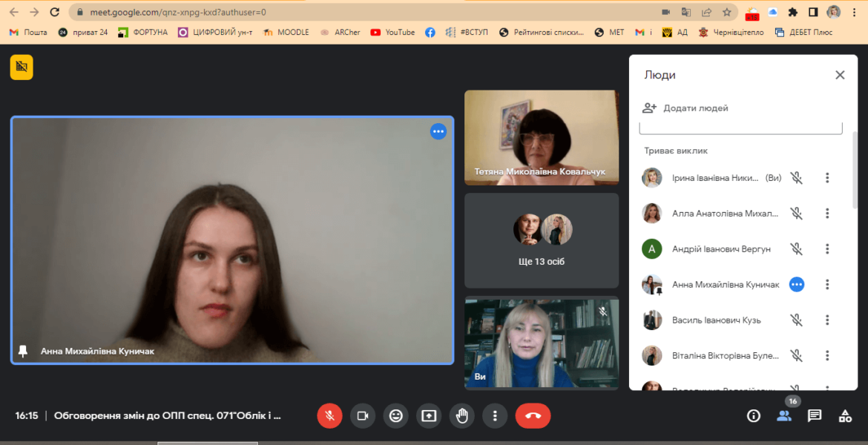Turn off the camera in the call bar
868x445 pixels.
point(363,415)
